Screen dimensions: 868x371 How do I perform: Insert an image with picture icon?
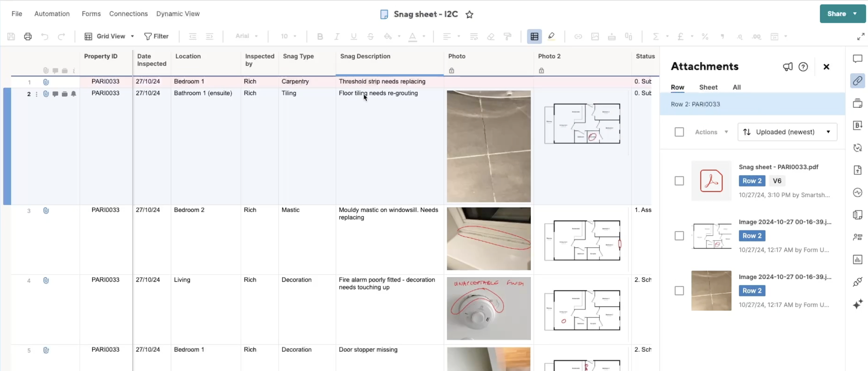[x=595, y=36]
